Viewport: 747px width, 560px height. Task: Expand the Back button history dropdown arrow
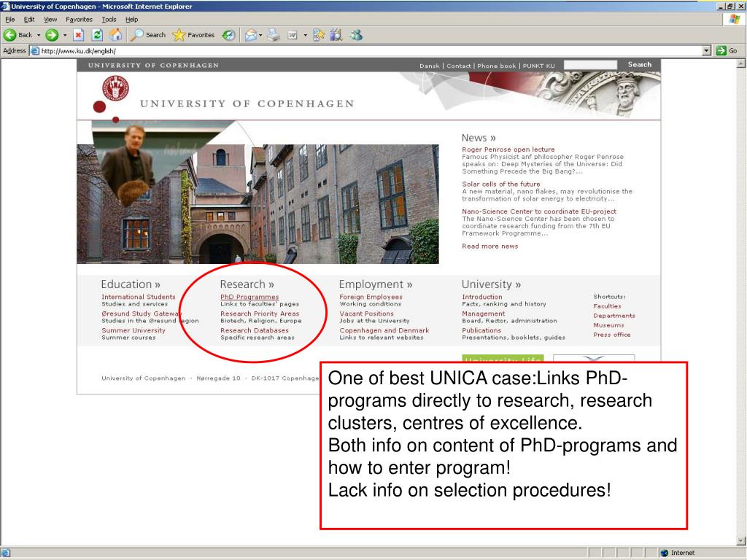(x=39, y=35)
